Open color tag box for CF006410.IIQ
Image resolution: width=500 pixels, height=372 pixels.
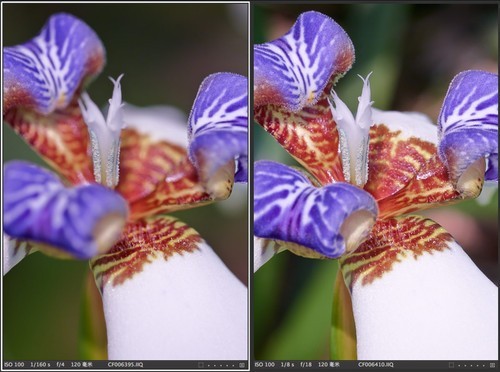click(x=451, y=365)
